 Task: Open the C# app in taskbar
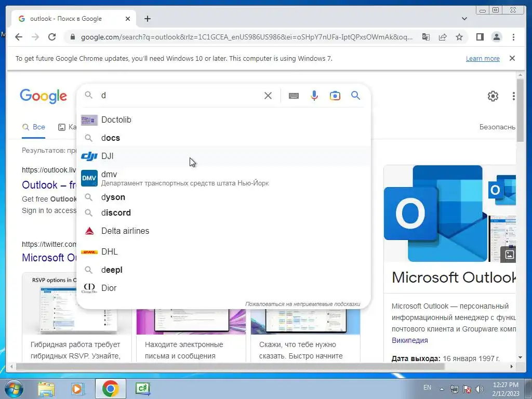point(142,389)
